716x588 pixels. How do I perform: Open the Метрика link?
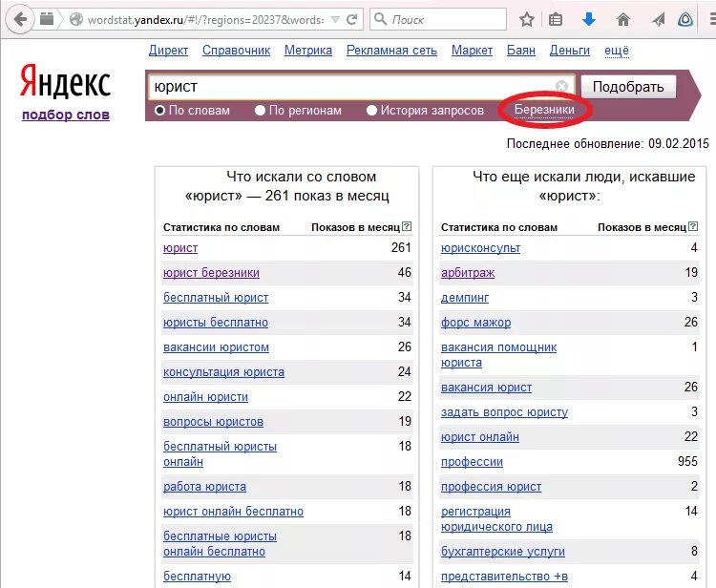pyautogui.click(x=308, y=51)
